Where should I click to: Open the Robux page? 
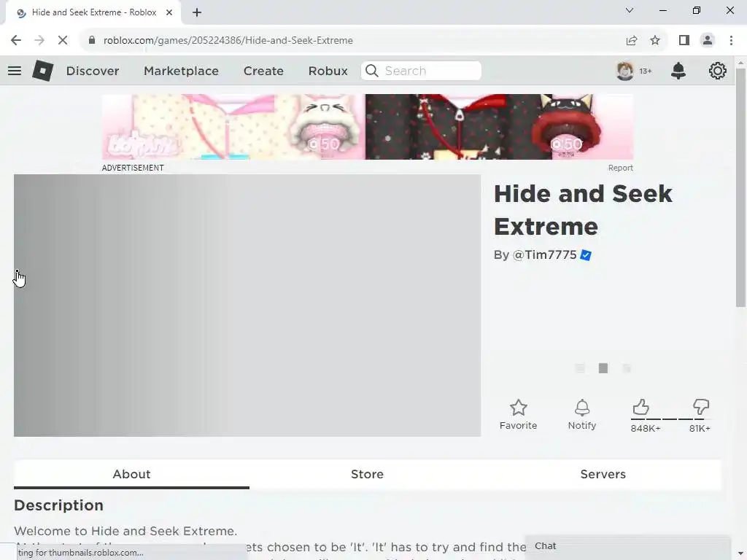[x=328, y=71]
